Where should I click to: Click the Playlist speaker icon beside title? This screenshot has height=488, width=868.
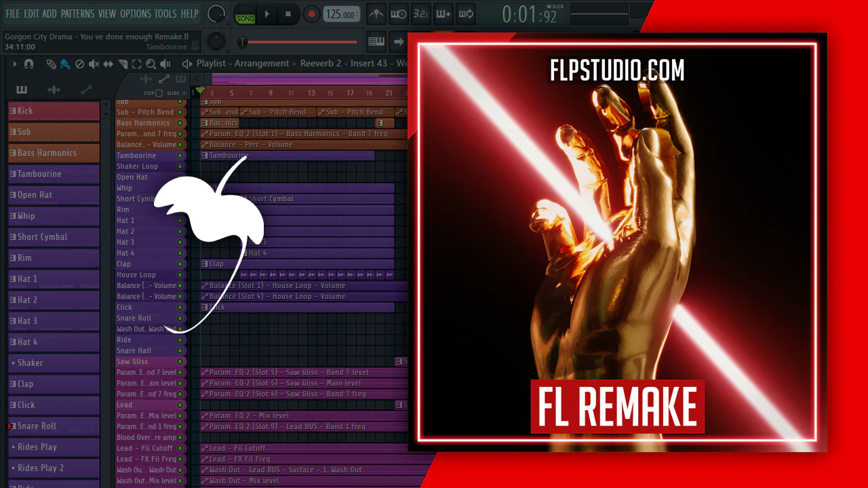pos(187,64)
